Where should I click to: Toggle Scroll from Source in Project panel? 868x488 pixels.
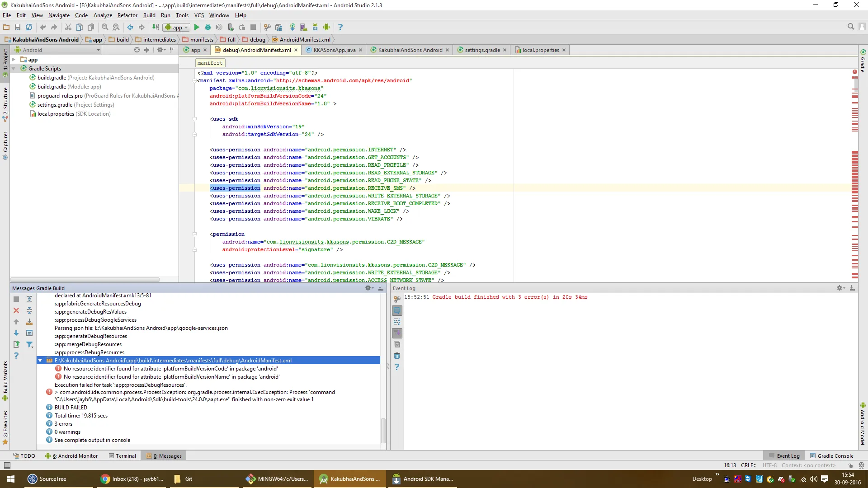coord(137,50)
